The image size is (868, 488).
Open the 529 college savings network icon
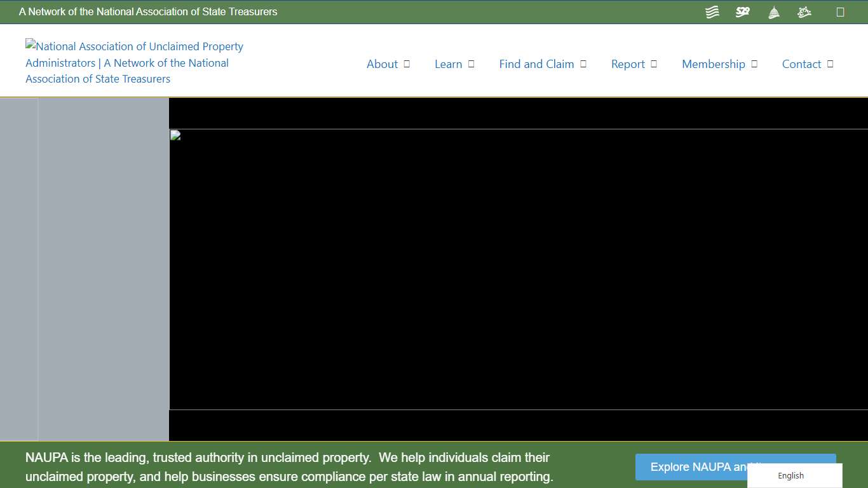[742, 11]
